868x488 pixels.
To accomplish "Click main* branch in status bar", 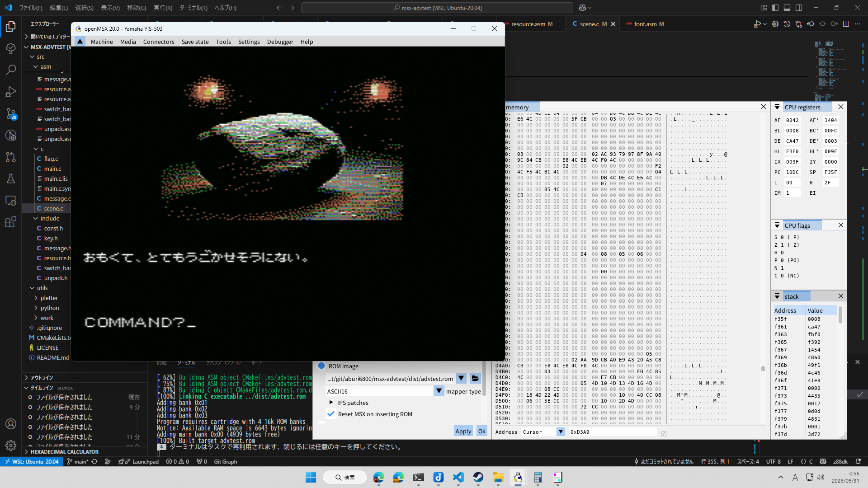I will 78,462.
